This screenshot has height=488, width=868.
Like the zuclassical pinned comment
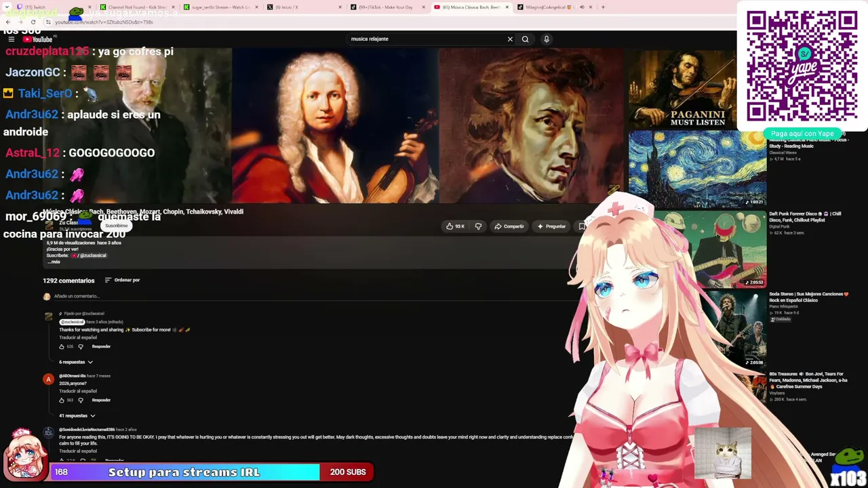[62, 346]
